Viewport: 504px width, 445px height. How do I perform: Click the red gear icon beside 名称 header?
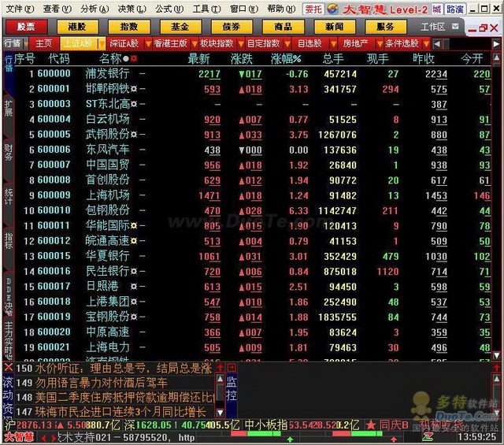click(134, 58)
